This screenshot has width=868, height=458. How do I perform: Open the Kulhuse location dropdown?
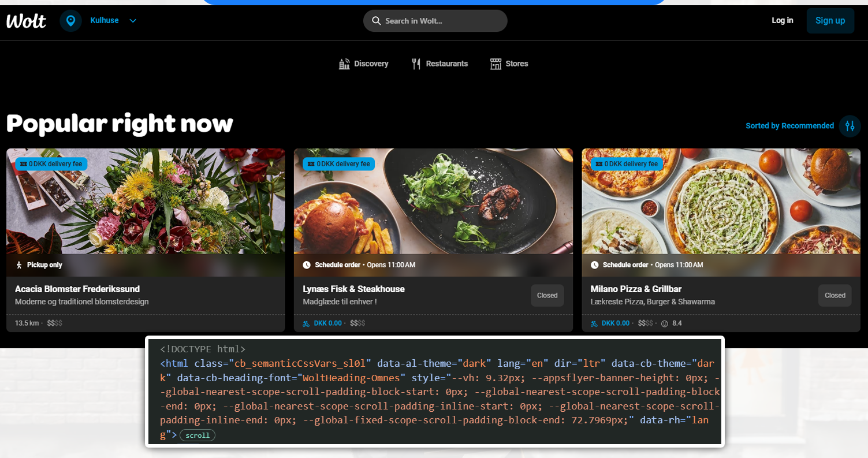pos(113,21)
